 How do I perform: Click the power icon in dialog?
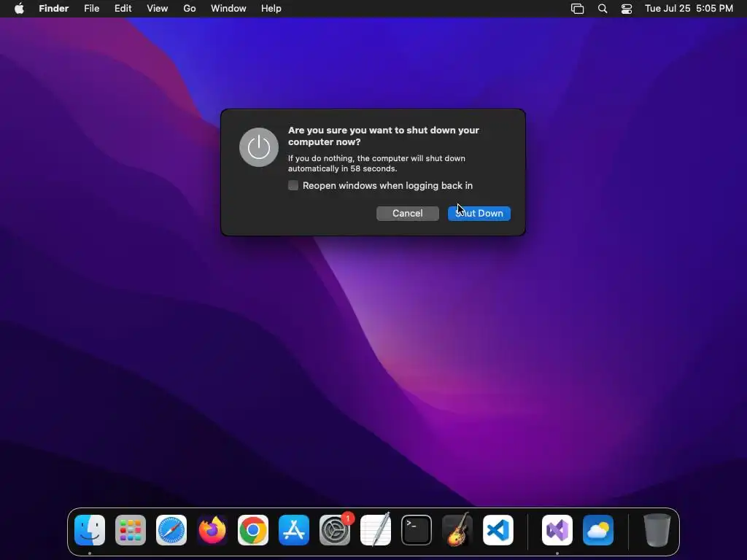coord(259,147)
